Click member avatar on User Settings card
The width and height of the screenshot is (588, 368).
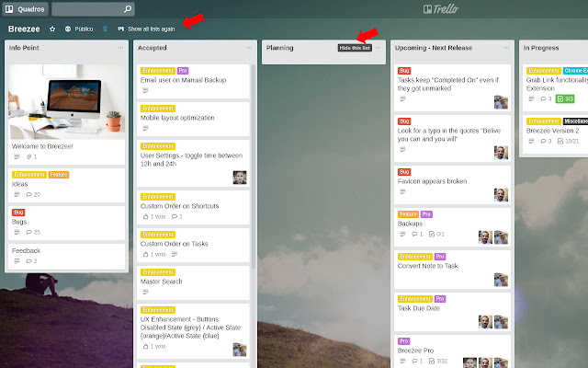point(240,178)
